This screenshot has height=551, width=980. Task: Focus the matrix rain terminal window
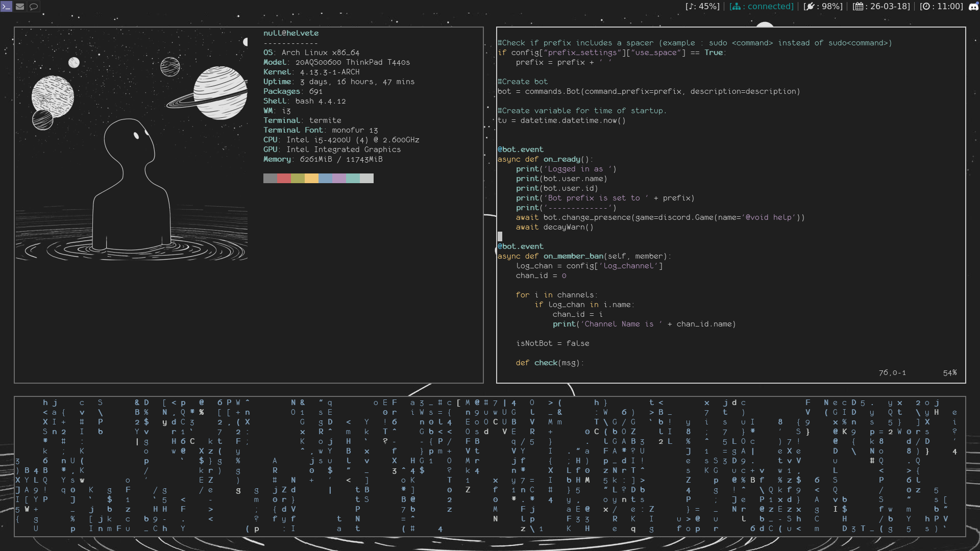coord(490,466)
